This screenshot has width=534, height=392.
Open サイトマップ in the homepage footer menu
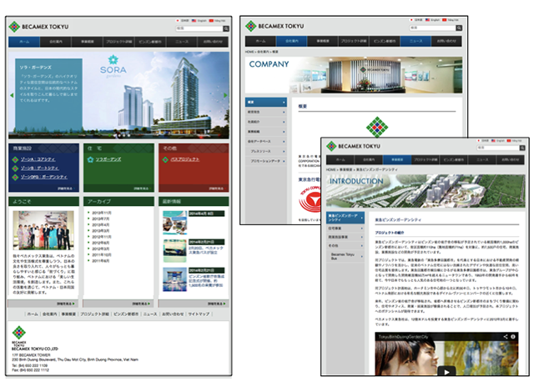[199, 314]
